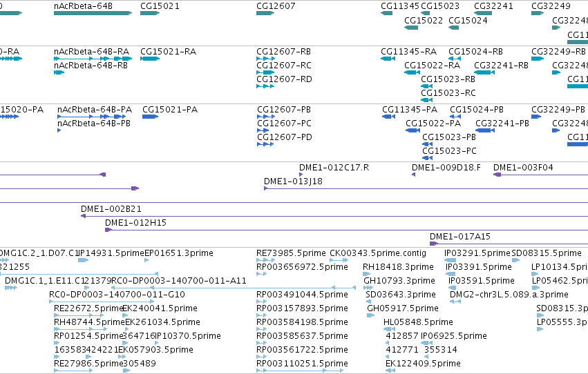Select the CG15022 gene label
588x374 pixels.
point(424,20)
